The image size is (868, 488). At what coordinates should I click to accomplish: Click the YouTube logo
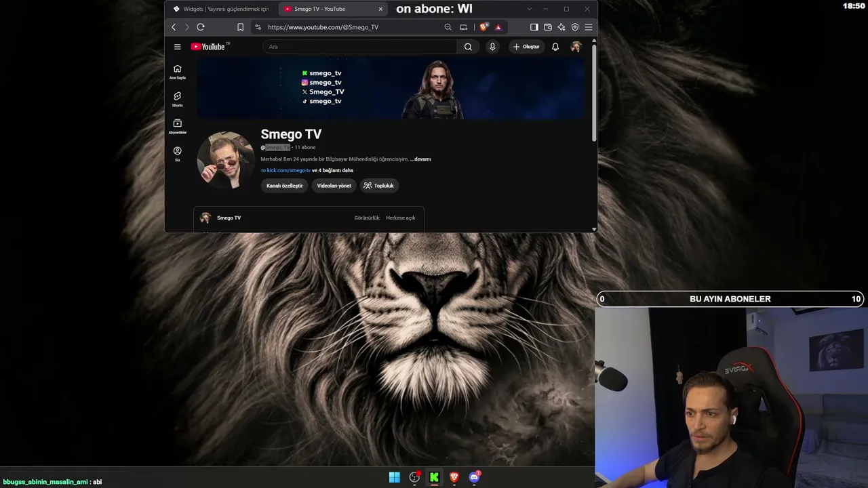point(208,47)
